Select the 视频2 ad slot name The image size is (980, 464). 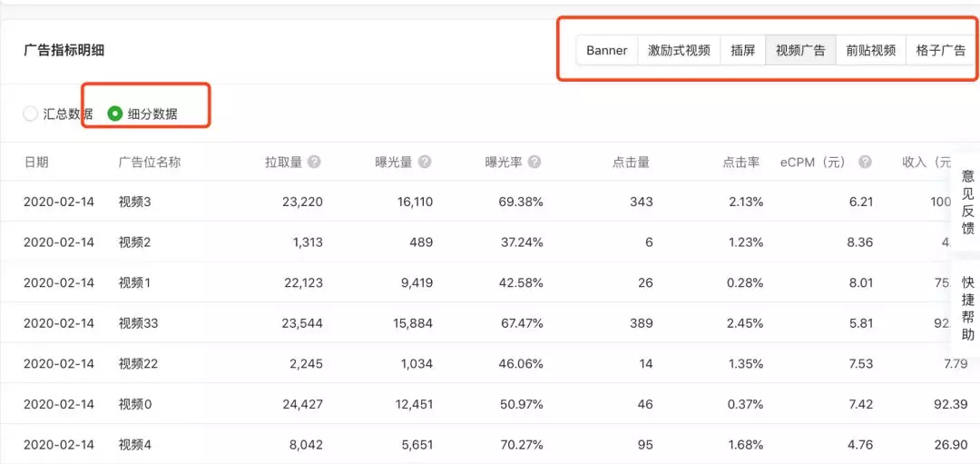pos(135,242)
